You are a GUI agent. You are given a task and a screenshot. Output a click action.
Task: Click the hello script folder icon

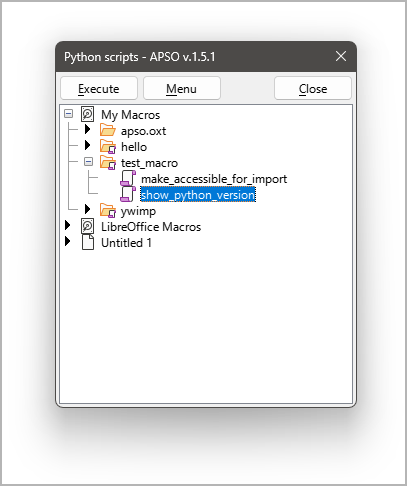pyautogui.click(x=108, y=146)
